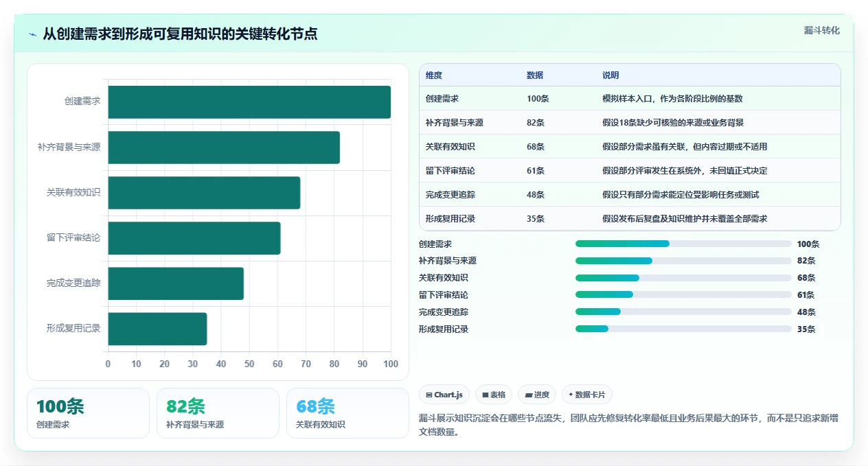Click the 68条 cell in the table

click(x=536, y=147)
